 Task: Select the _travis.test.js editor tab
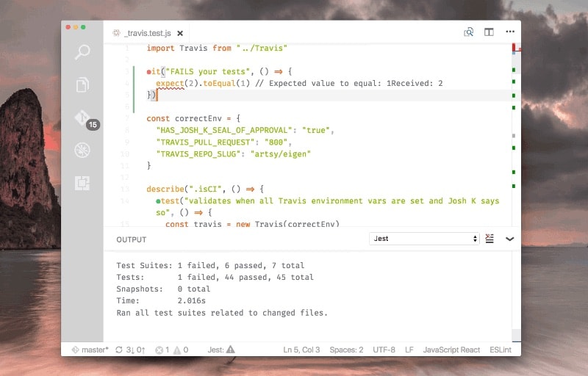pos(147,33)
